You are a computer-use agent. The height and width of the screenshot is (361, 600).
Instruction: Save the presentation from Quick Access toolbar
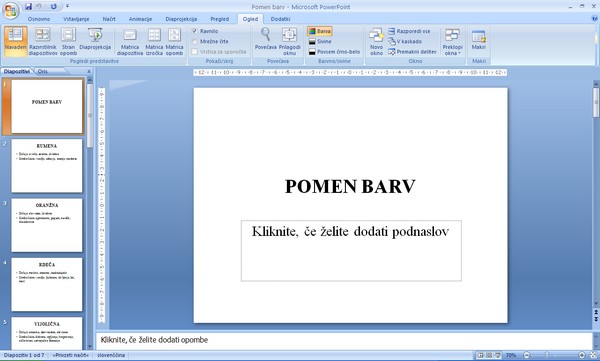tap(28, 7)
